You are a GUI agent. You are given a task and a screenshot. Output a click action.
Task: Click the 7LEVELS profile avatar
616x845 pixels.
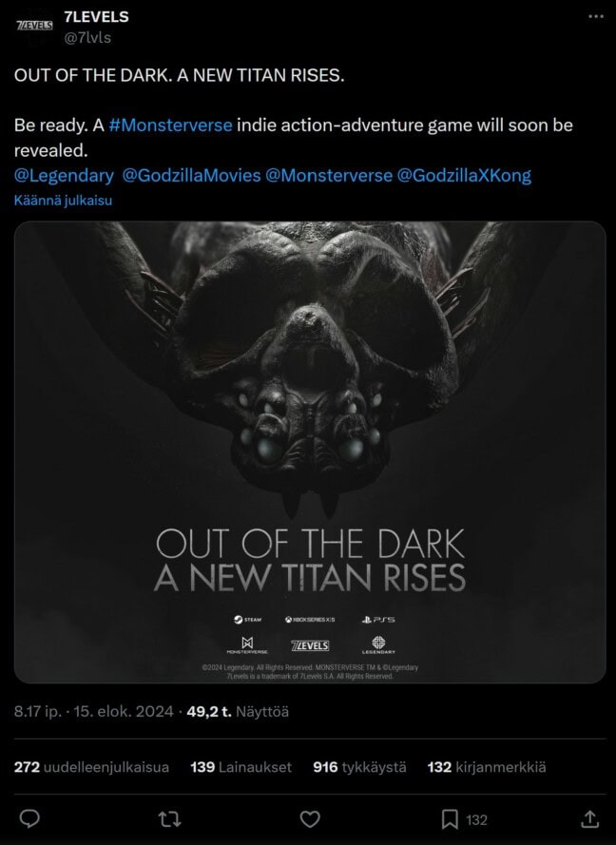tap(34, 26)
